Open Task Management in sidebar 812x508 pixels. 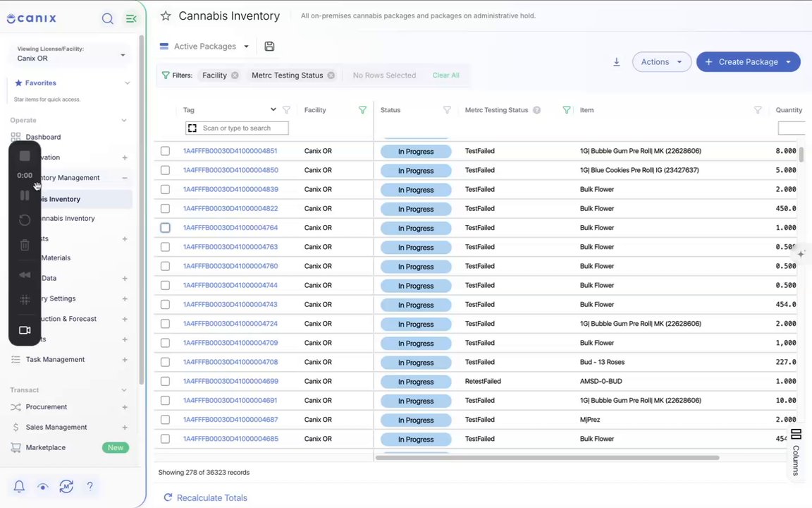click(56, 359)
